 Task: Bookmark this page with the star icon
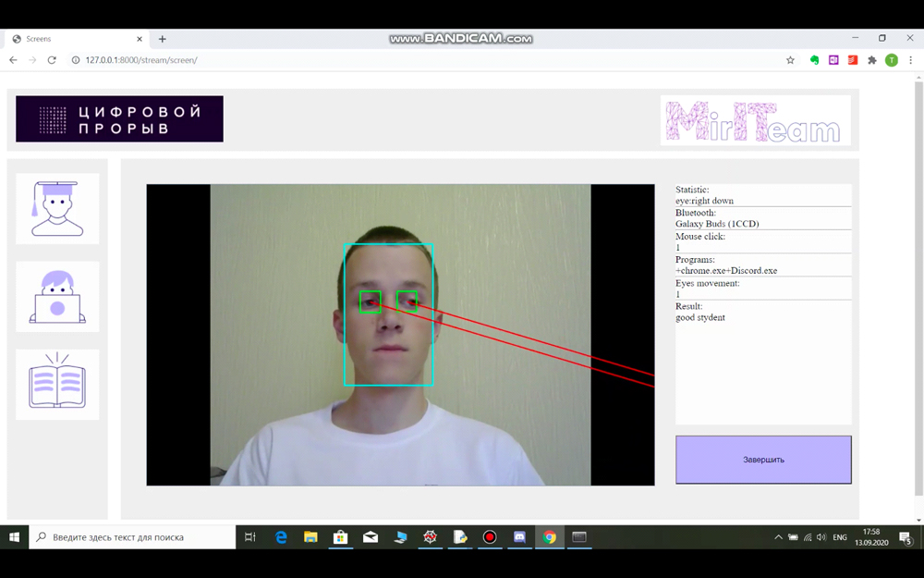point(790,60)
